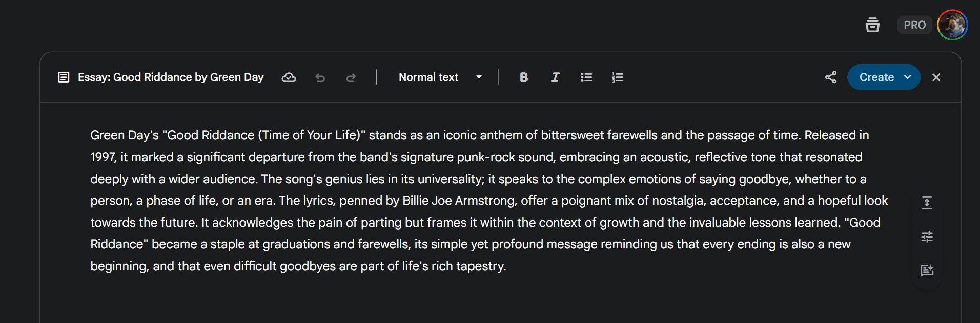This screenshot has width=980, height=323.
Task: Click the document icon beside essay title
Action: click(64, 77)
